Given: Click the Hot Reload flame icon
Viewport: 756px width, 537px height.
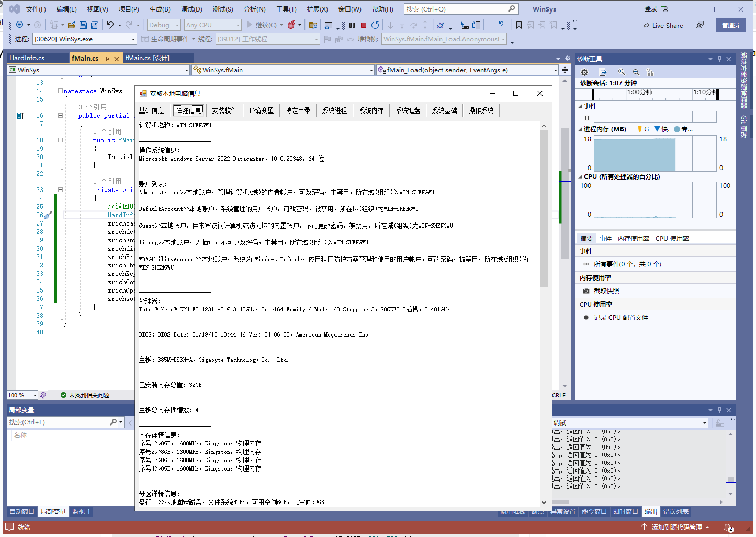Looking at the screenshot, I should 291,25.
